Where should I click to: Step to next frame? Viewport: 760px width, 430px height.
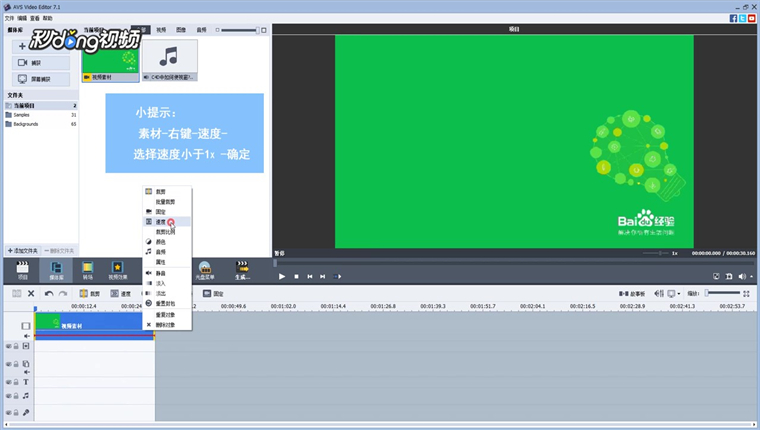[x=322, y=276]
